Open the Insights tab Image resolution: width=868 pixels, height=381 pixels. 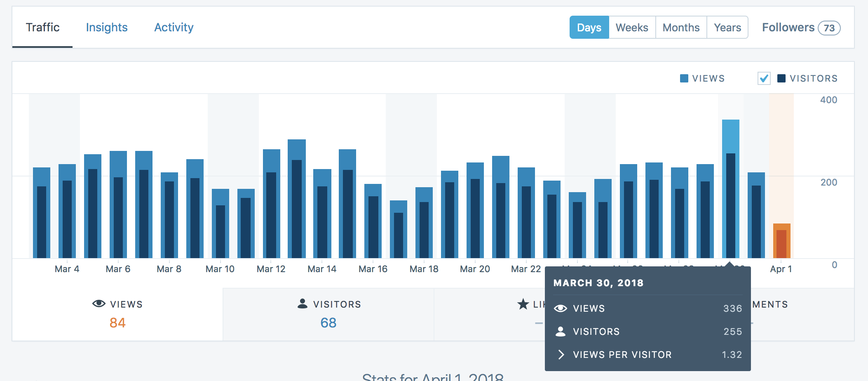107,27
